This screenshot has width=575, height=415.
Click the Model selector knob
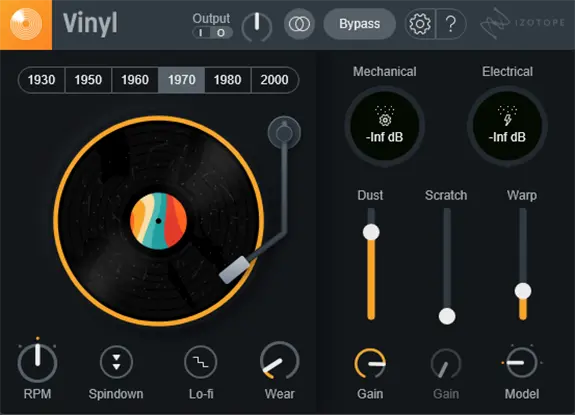[x=522, y=363]
